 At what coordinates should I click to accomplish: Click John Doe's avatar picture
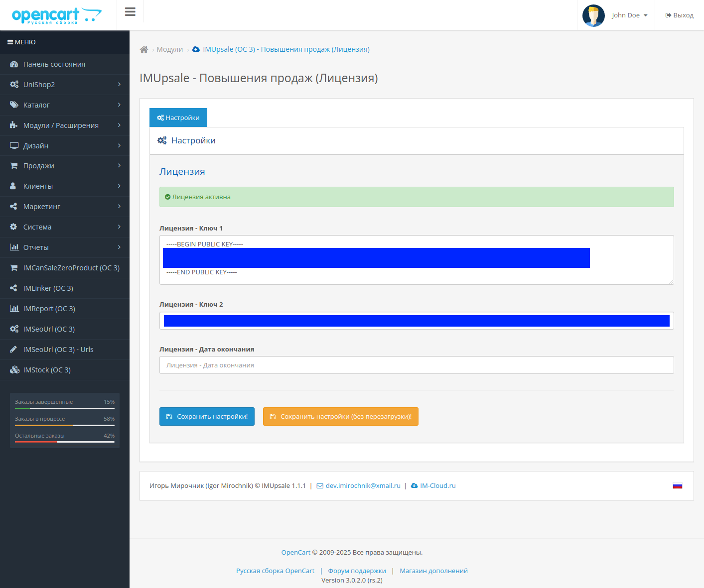point(593,15)
